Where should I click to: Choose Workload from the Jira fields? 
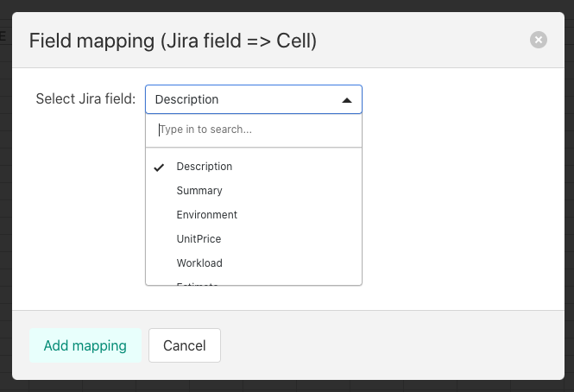[x=199, y=263]
